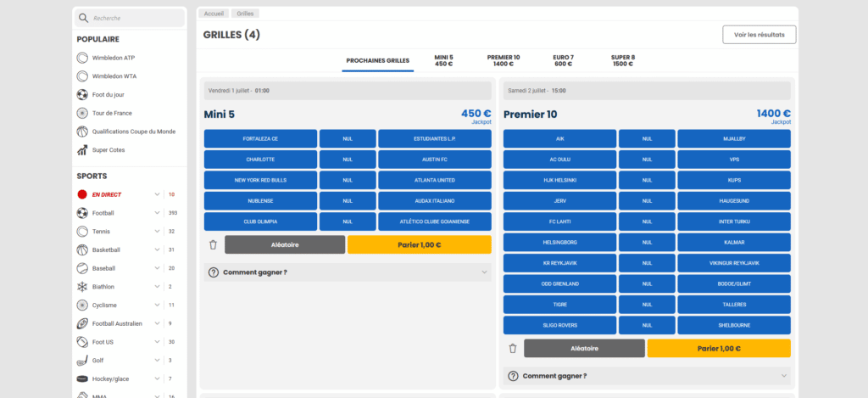868x398 pixels.
Task: Click Premier 10 Comment gagner question icon
Action: 513,376
